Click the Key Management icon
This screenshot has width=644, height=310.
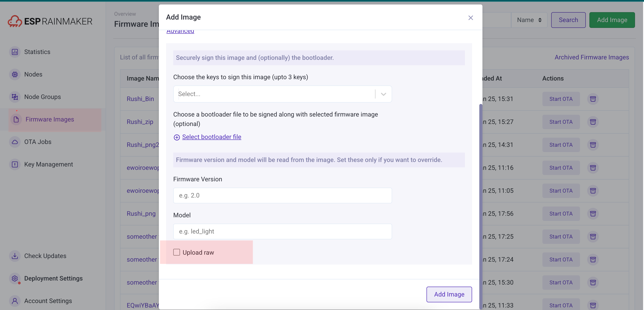click(15, 164)
